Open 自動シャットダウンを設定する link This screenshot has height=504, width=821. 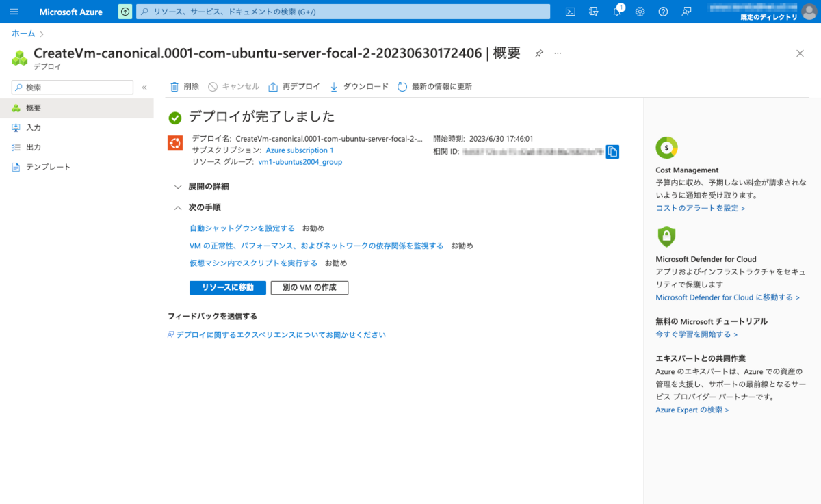click(242, 228)
